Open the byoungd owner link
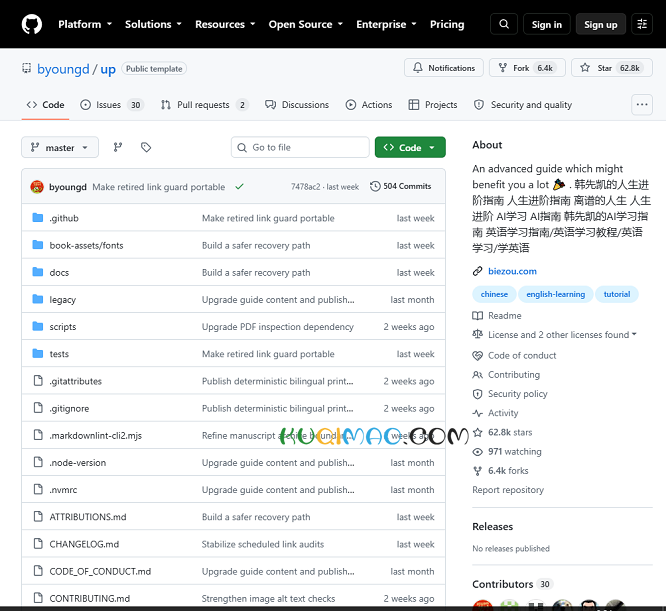The image size is (666, 611). tap(63, 69)
